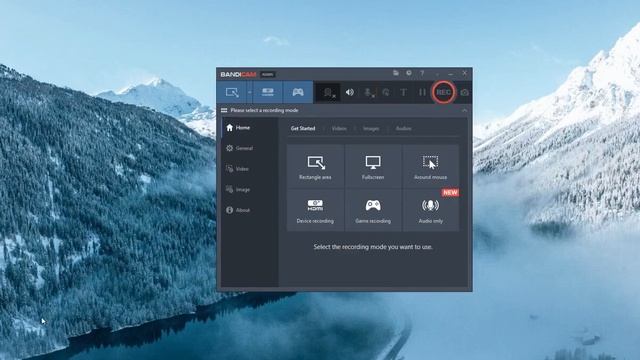Choose the Fullscreen recording tile
The width and height of the screenshot is (640, 360).
(x=373, y=166)
